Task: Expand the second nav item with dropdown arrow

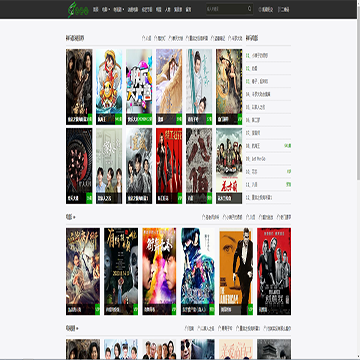Action: [x=106, y=10]
